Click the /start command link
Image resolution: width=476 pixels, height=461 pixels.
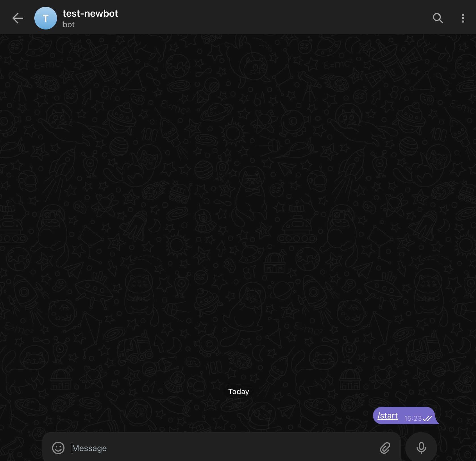387,416
